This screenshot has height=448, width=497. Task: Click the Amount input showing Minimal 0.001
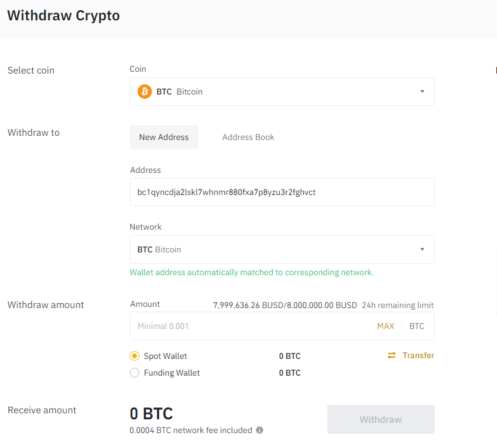pyautogui.click(x=239, y=326)
